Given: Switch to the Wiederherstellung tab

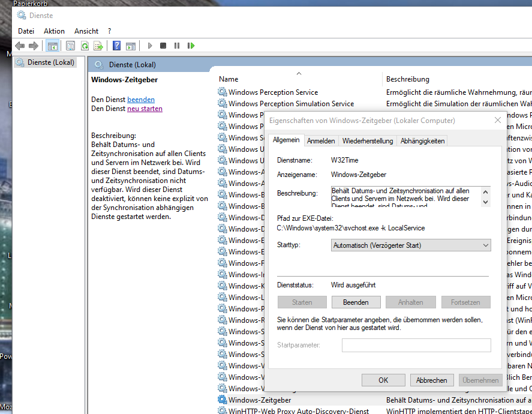Looking at the screenshot, I should coord(368,141).
